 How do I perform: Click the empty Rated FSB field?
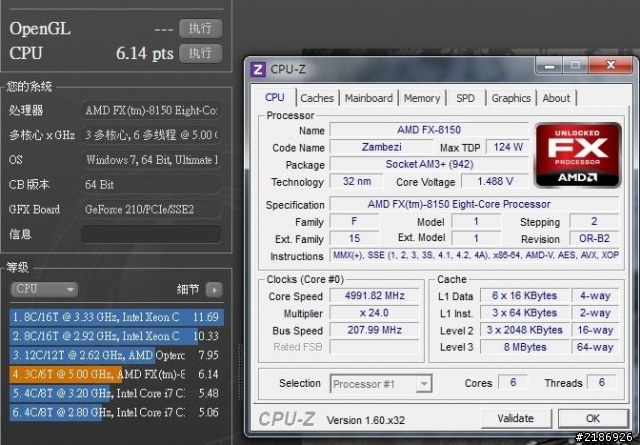pos(374,347)
